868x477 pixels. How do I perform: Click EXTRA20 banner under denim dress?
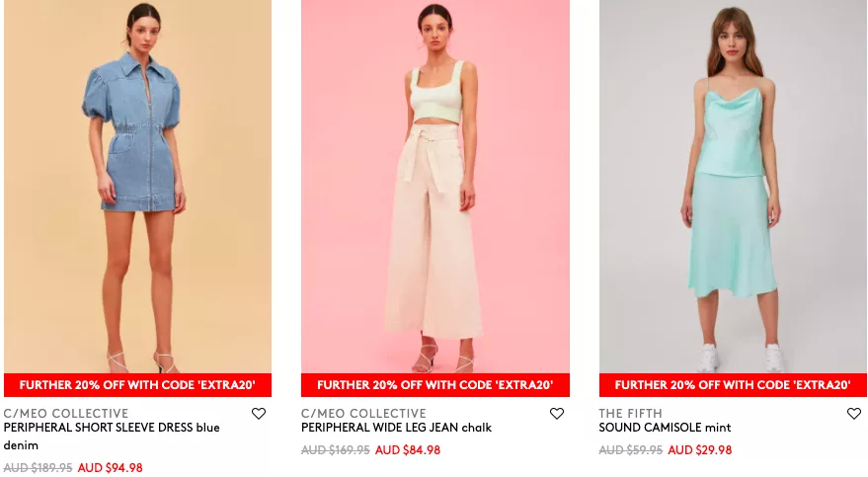[138, 385]
